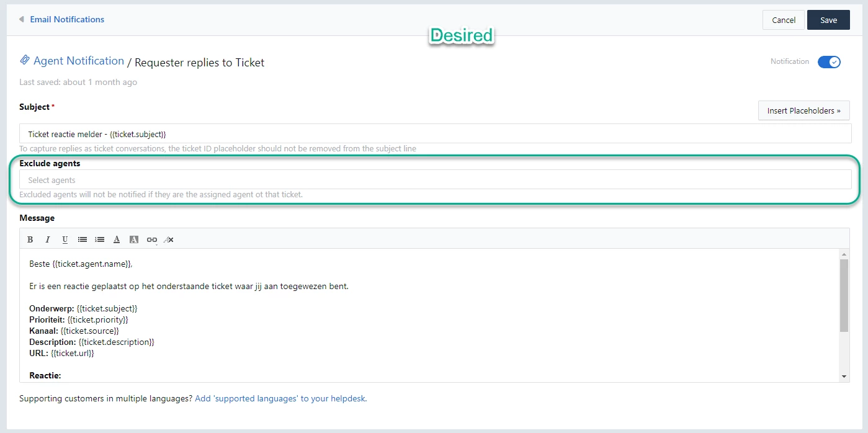
Task: Insert a bulleted list
Action: 82,239
